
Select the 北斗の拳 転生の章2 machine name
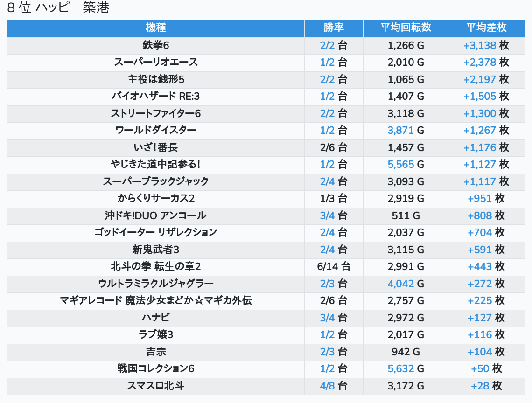[156, 267]
